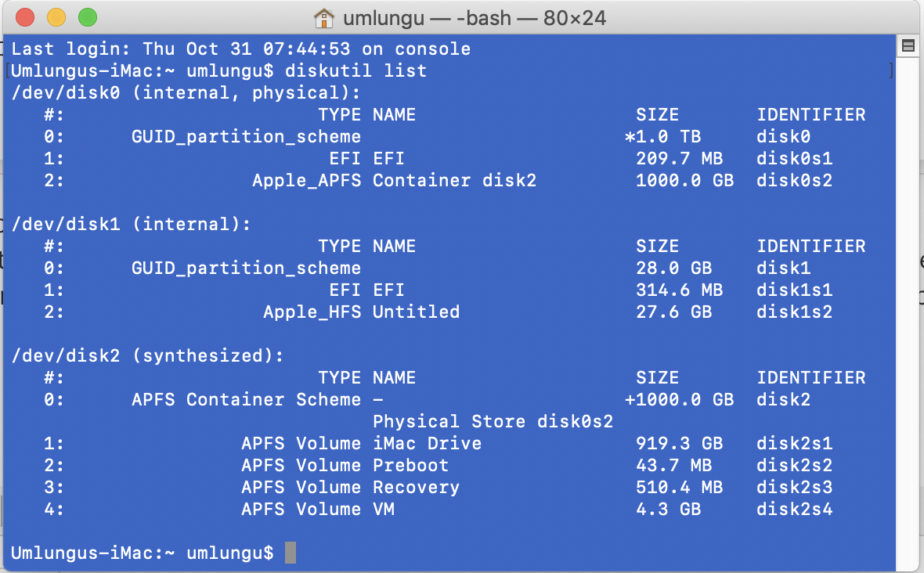Click the home folder icon in title bar
924x573 pixels.
[323, 17]
